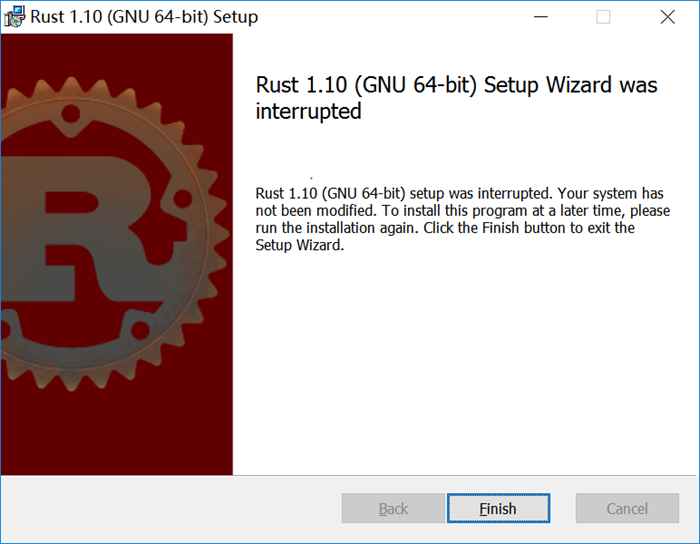Click the setup interrupted description paragraph
Image resolution: width=700 pixels, height=544 pixels.
[462, 219]
